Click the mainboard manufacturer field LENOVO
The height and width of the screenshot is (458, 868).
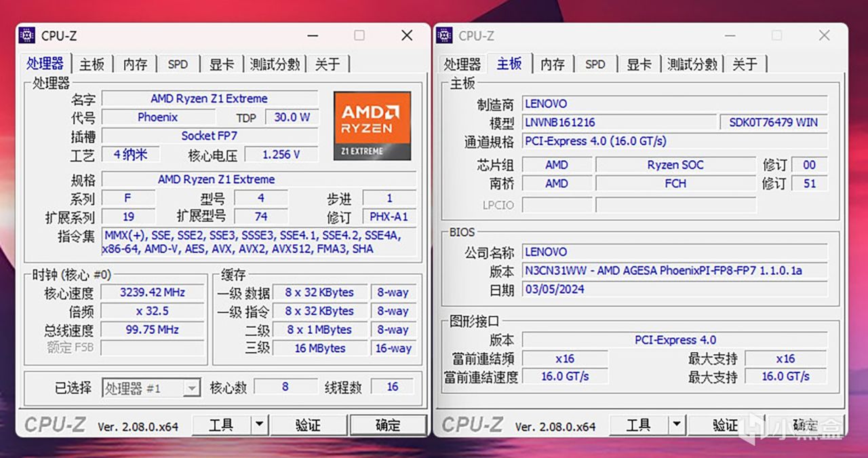675,104
